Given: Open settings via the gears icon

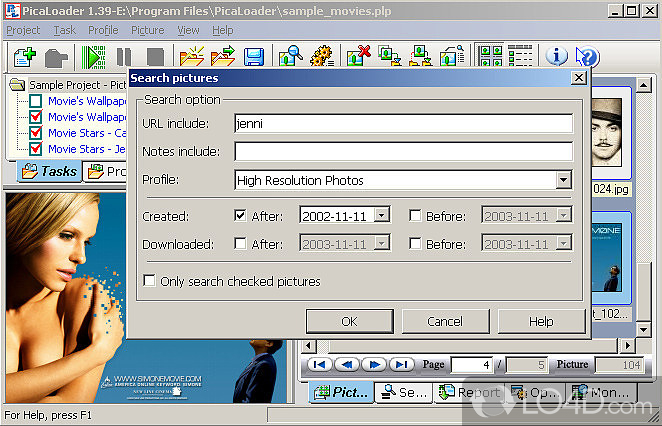Looking at the screenshot, I should click(322, 56).
